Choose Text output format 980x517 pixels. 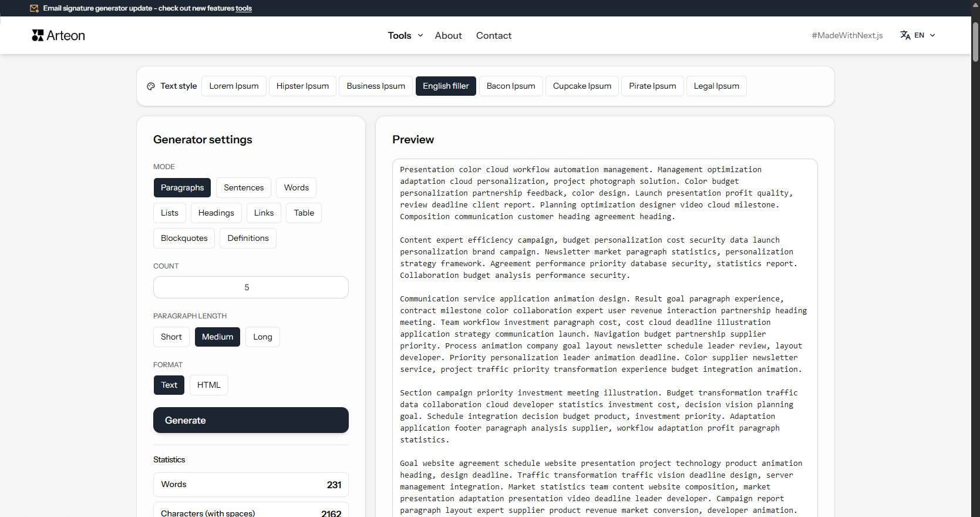[169, 385]
